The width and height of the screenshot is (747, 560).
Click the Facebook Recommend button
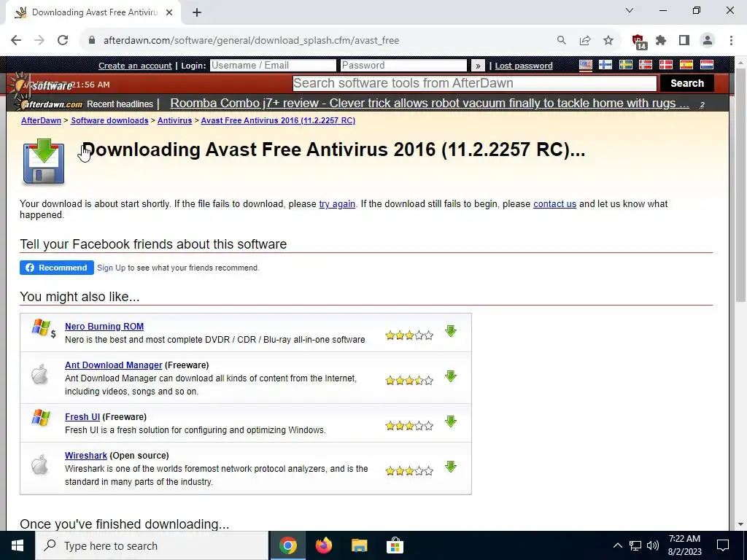click(57, 268)
